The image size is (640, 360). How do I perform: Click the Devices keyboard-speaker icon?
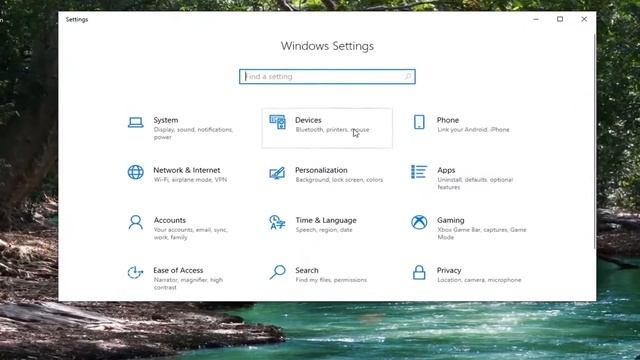click(278, 122)
